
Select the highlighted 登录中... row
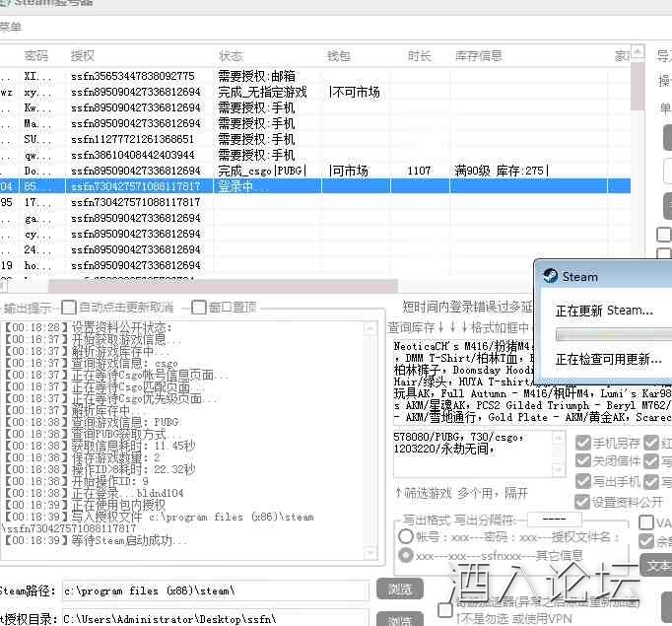pos(315,186)
